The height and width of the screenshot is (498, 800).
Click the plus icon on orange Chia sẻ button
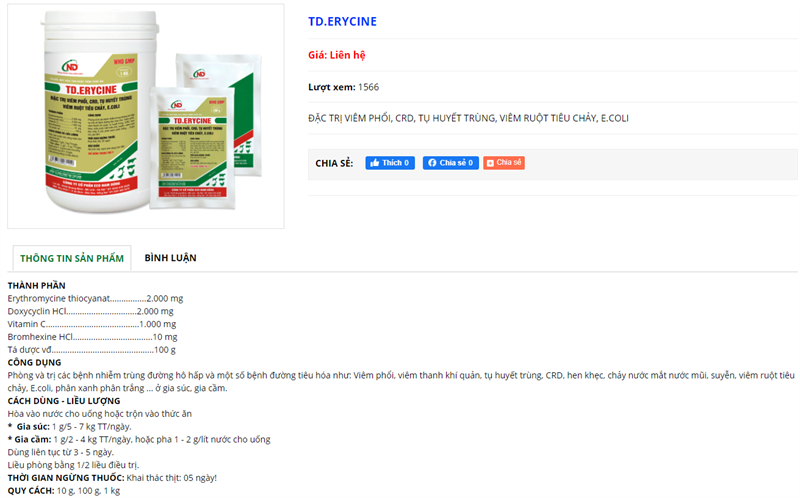(490, 163)
